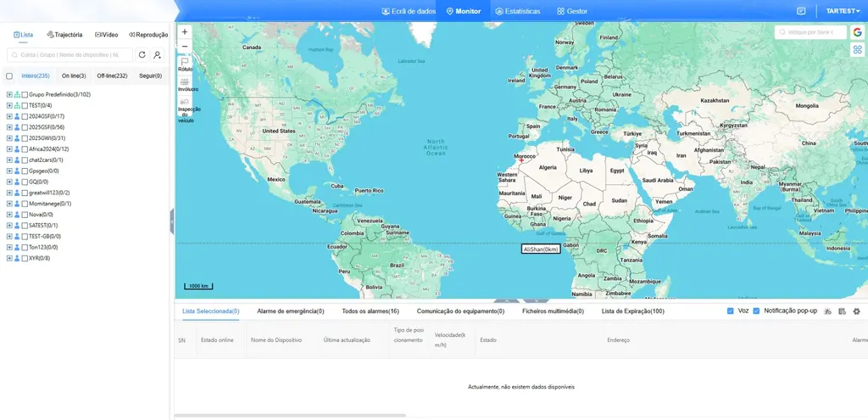Image resolution: width=868 pixels, height=420 pixels.
Task: Switch map provider with Google icon
Action: (858, 33)
